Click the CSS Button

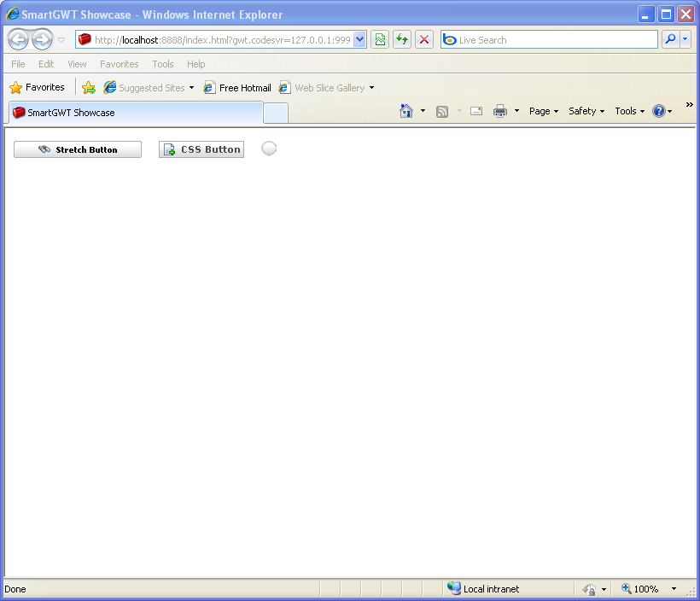pos(201,149)
